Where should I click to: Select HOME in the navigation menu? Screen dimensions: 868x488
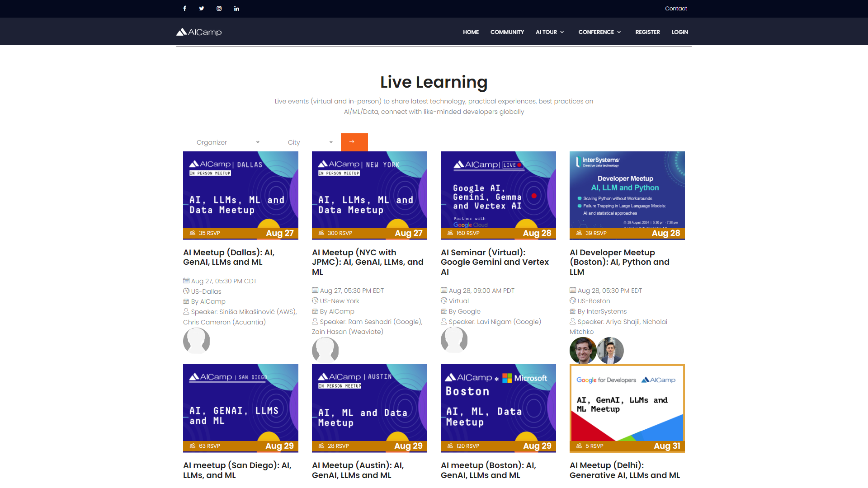471,32
